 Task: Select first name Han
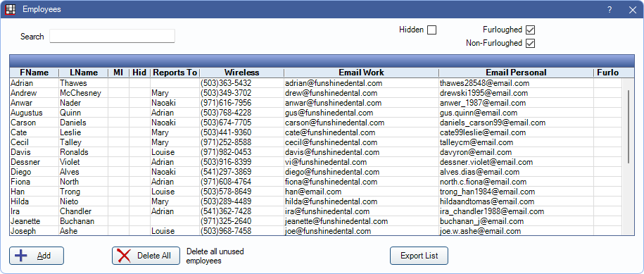[x=18, y=192]
